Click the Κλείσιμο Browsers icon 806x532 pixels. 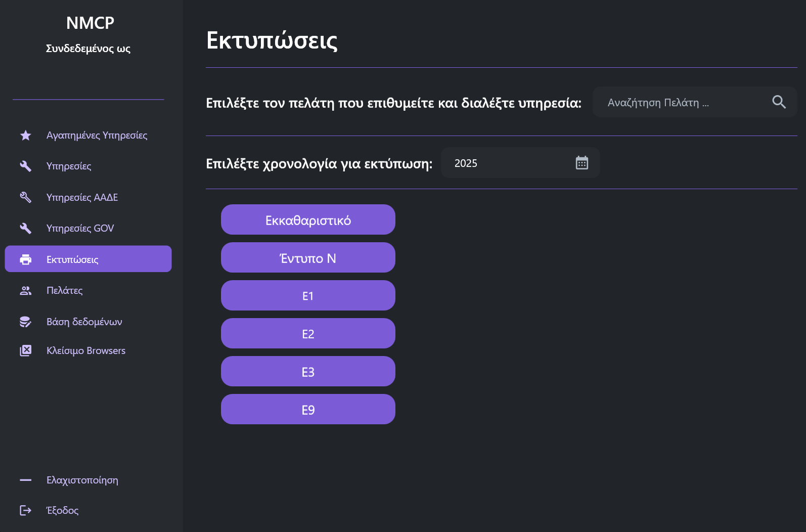(x=26, y=350)
